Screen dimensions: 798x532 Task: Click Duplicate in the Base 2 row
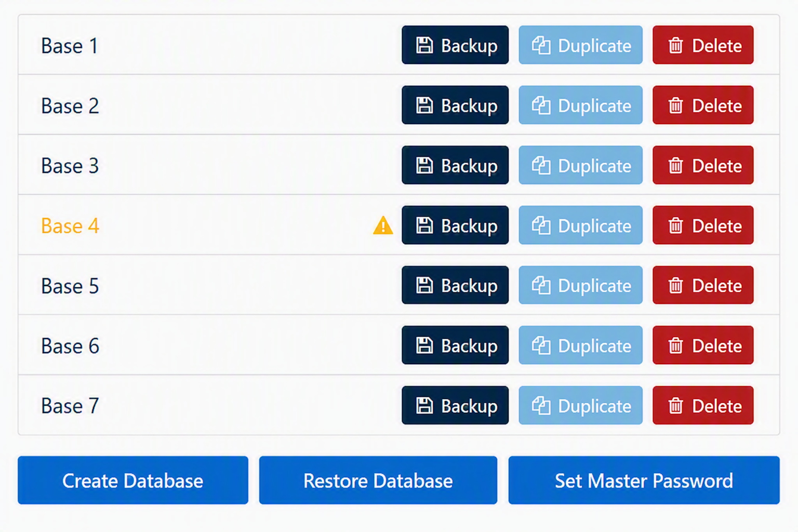(x=580, y=105)
